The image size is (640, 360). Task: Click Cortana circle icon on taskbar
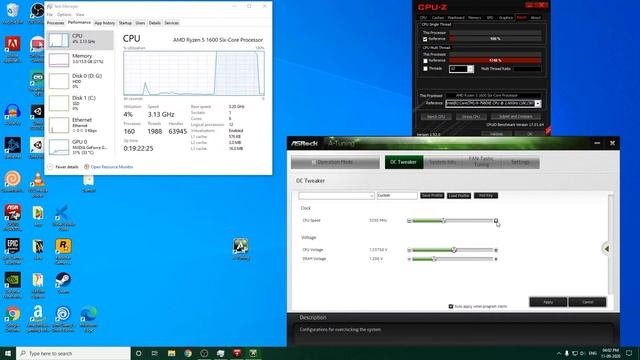(x=138, y=353)
